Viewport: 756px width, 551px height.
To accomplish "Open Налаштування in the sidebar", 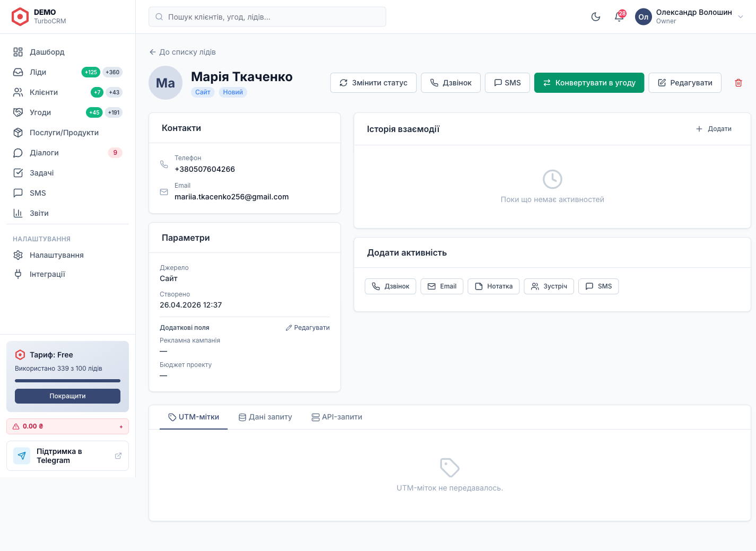I will tap(67, 255).
